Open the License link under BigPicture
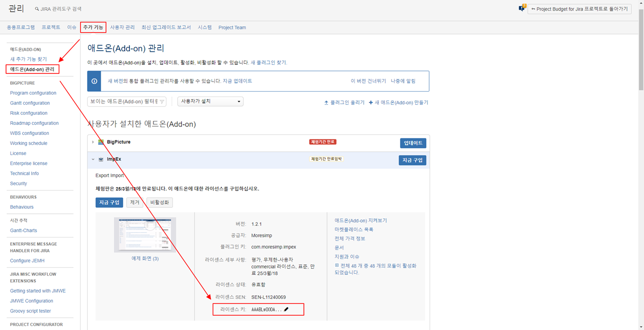Screen dimensions: 644x330 [18, 153]
